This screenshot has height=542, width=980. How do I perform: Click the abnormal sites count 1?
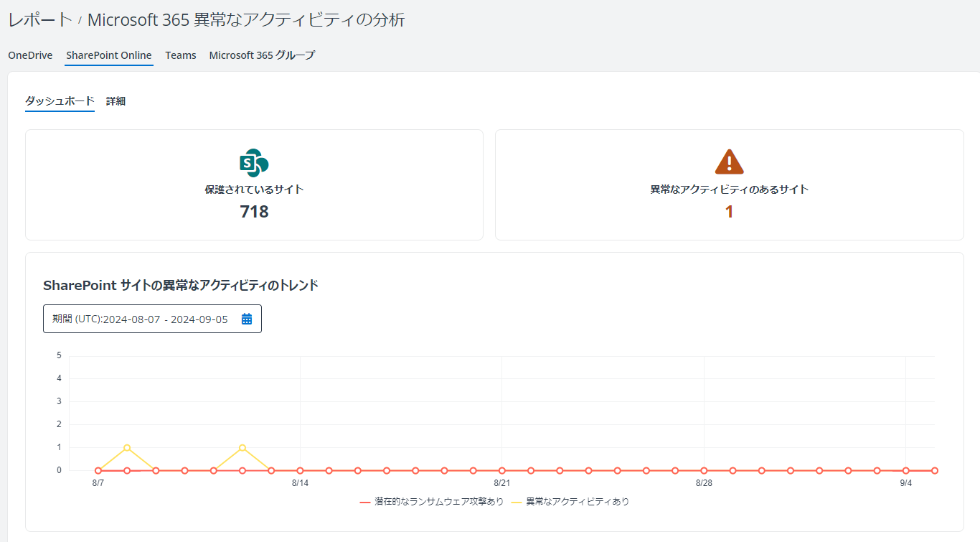[729, 212]
